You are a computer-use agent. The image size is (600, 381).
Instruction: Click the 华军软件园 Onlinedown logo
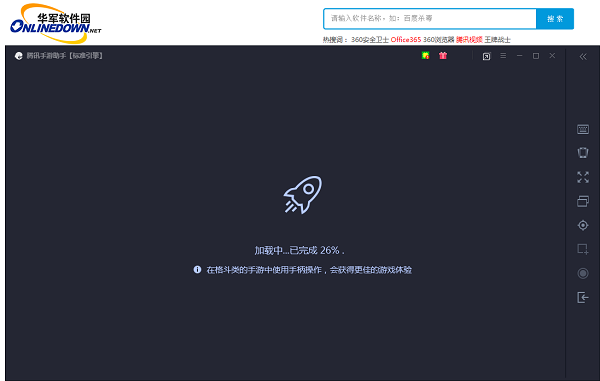[56, 23]
